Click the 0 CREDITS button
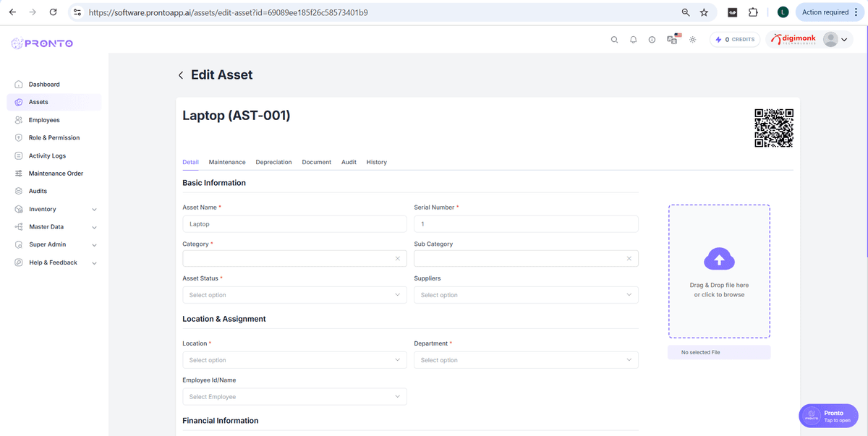Viewport: 868px width, 436px height. tap(735, 39)
